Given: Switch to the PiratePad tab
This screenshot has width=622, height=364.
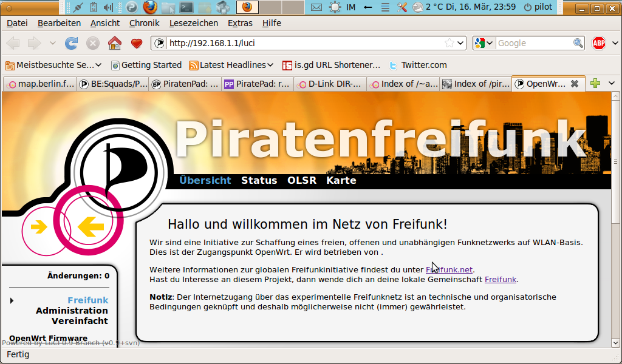Looking at the screenshot, I should click(x=258, y=84).
